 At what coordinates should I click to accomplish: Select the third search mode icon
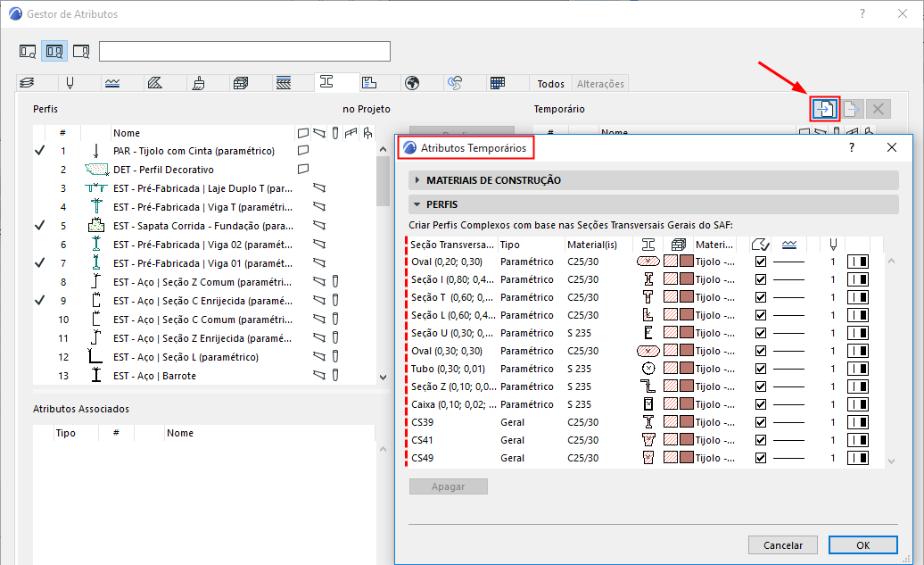81,52
